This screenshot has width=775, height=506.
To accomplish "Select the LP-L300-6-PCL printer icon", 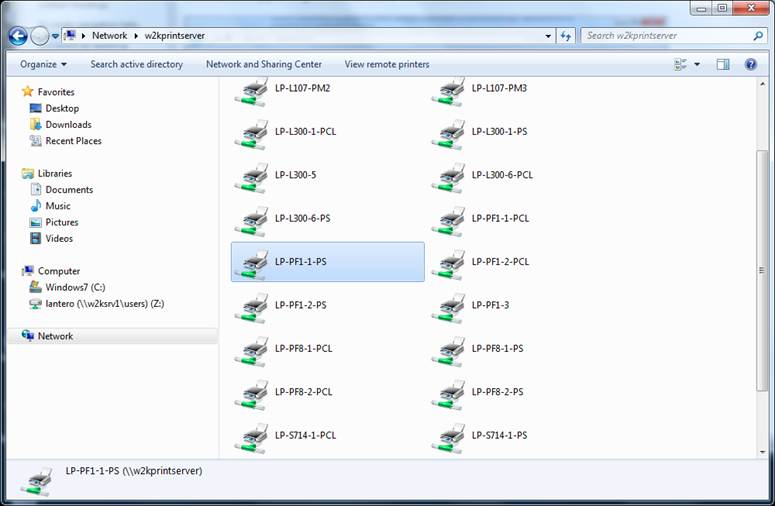I will [x=447, y=178].
